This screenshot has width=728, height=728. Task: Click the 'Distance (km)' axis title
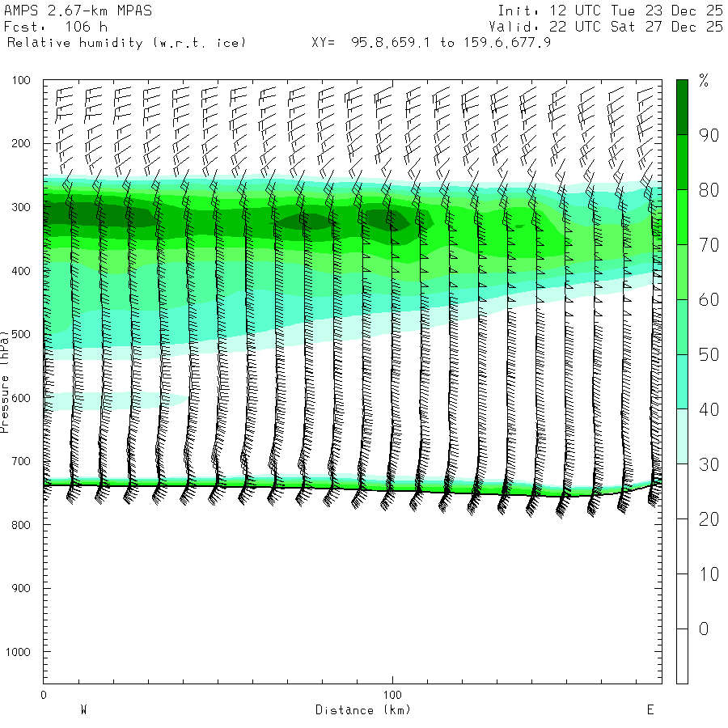click(x=363, y=710)
